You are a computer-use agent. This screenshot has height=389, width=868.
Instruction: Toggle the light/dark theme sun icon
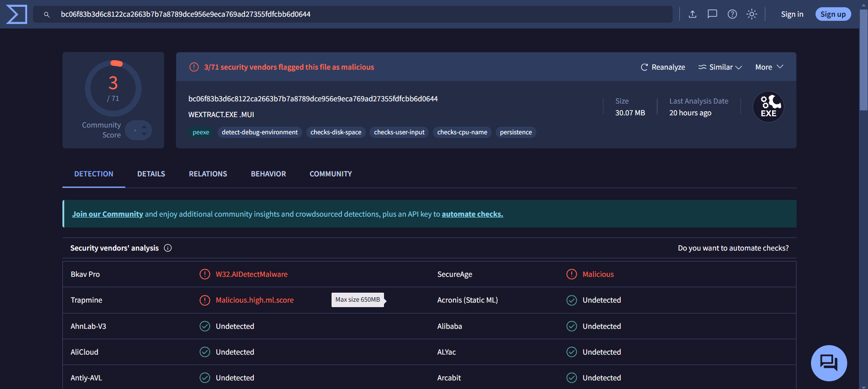[x=751, y=14]
